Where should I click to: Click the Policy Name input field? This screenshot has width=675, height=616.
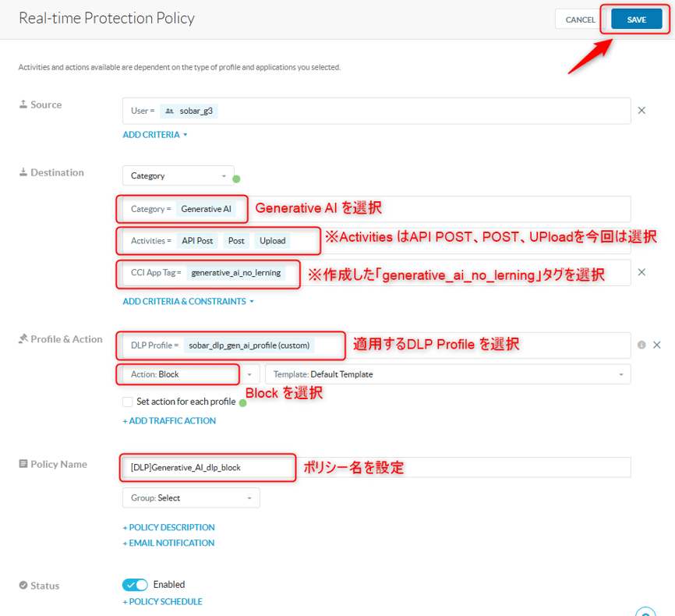376,467
